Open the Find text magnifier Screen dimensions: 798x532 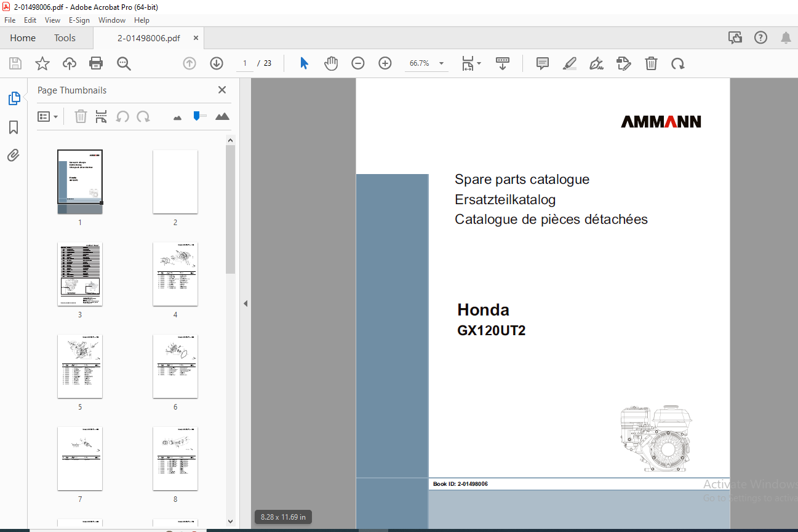point(124,63)
